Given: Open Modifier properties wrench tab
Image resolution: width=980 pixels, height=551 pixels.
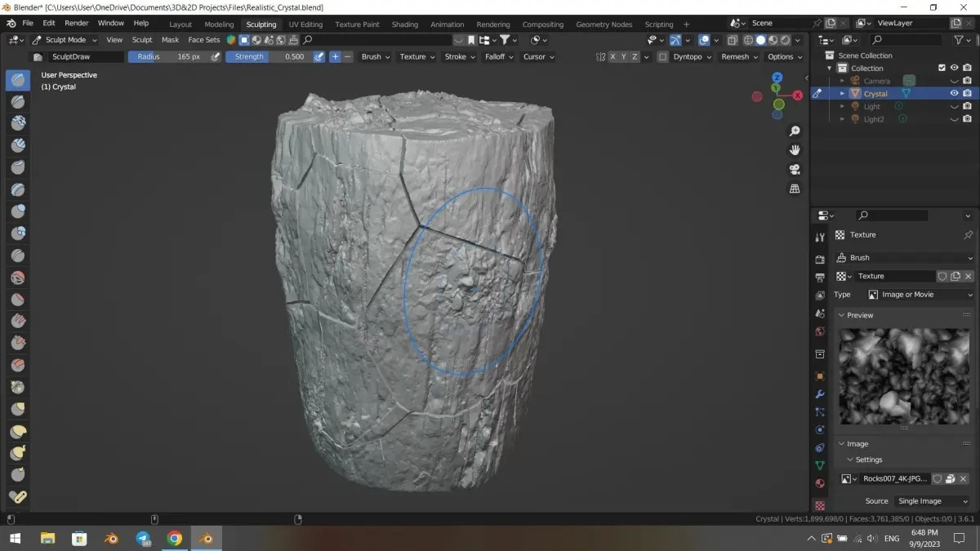Looking at the screenshot, I should coord(820,394).
